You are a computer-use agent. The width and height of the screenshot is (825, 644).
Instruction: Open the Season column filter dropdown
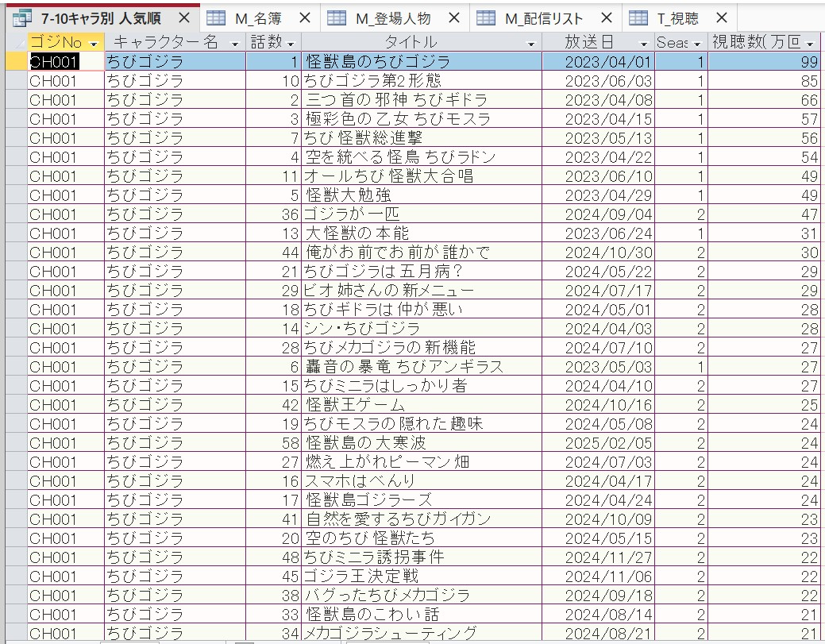point(697,44)
